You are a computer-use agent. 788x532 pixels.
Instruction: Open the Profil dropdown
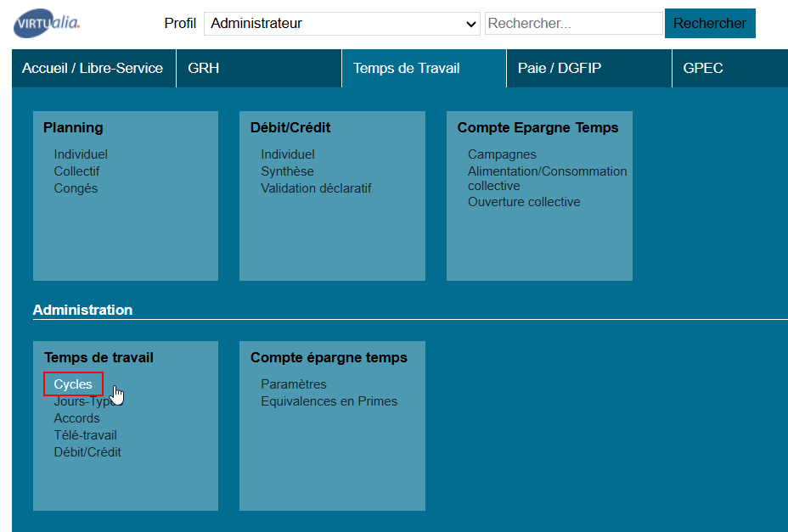coord(342,24)
